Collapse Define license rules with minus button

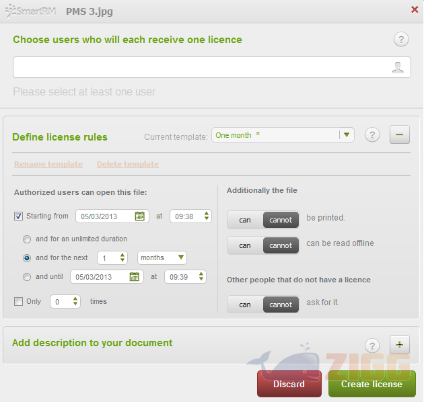click(x=399, y=135)
